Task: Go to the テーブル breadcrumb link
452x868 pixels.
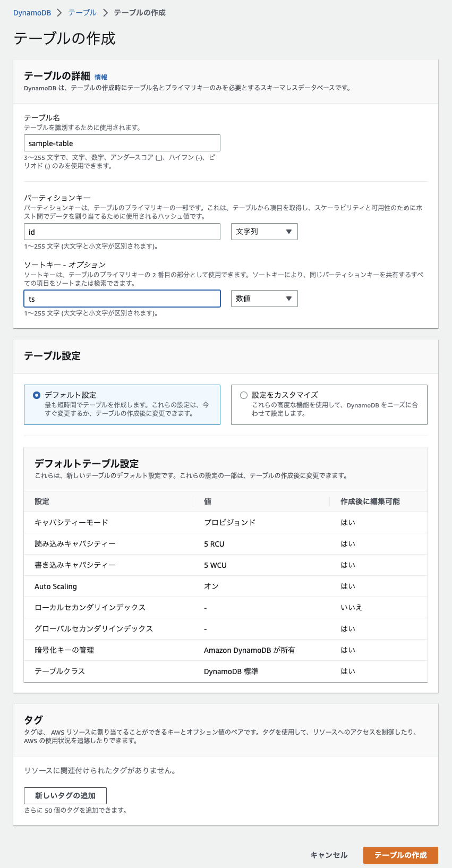Action: pyautogui.click(x=82, y=12)
